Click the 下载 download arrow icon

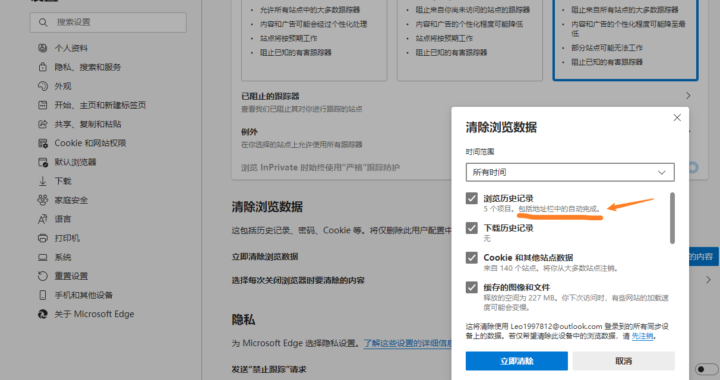[x=43, y=181]
